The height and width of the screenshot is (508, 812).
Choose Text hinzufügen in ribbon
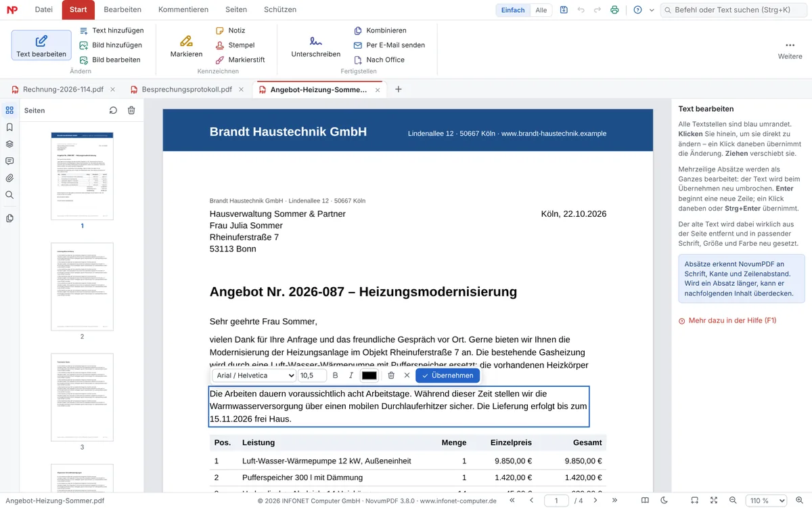coord(111,30)
